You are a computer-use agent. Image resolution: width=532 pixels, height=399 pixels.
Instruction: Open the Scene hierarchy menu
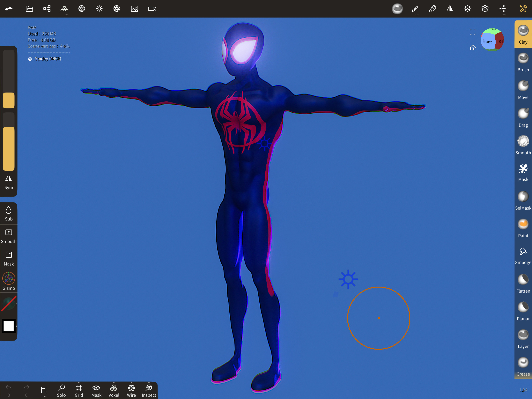pyautogui.click(x=47, y=9)
